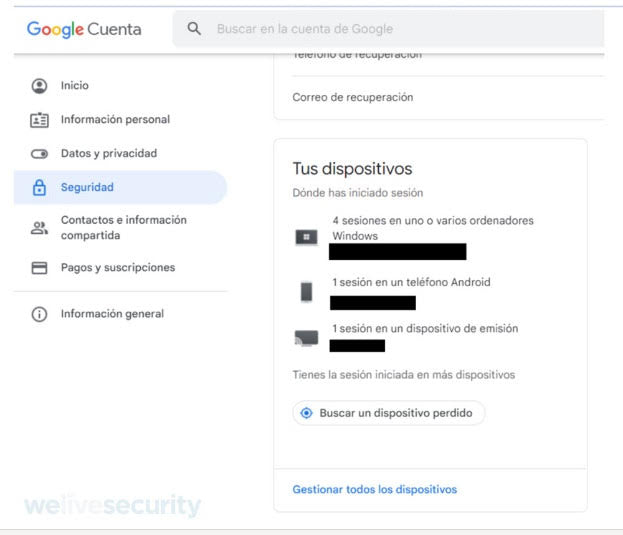Screen dimensions: 623x535
Task: Click the Windows computer device icon
Action: click(306, 238)
